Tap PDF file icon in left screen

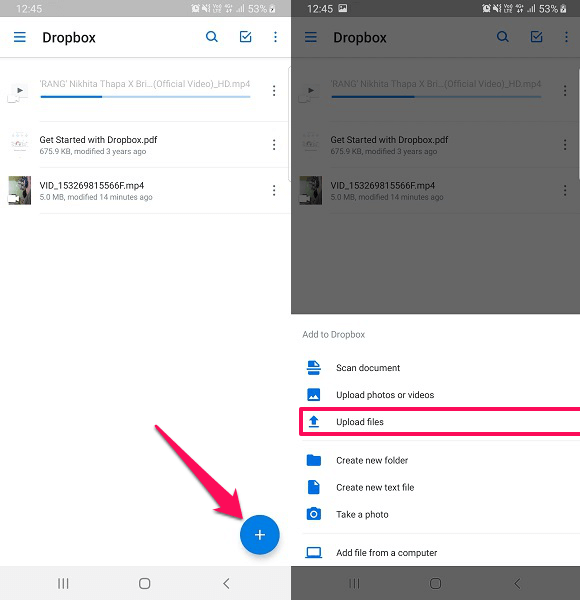tap(19, 144)
